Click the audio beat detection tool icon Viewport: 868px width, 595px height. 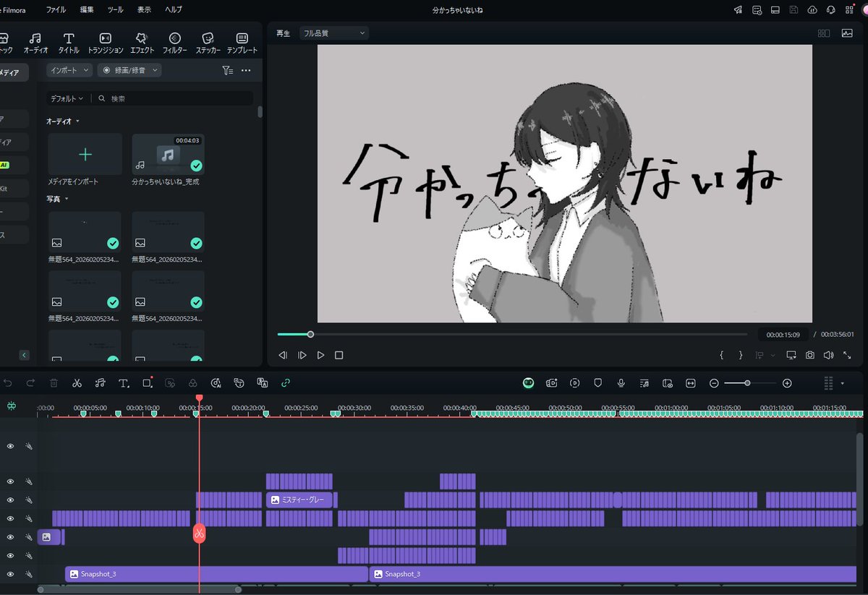[100, 383]
